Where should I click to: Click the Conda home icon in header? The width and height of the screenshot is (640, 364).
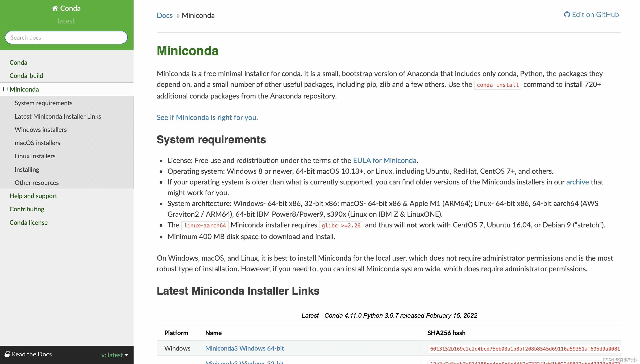point(55,8)
